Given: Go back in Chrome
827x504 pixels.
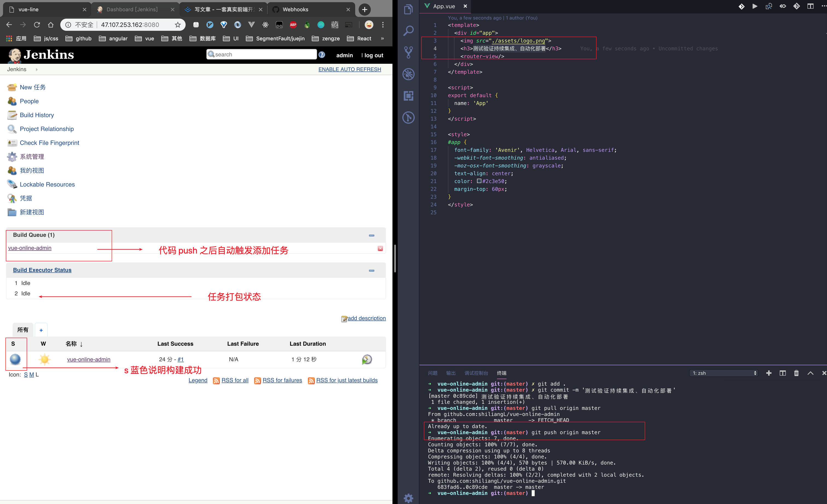Looking at the screenshot, I should 9,25.
